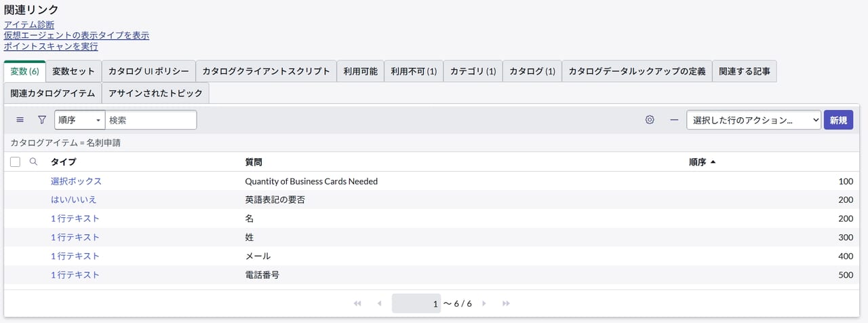The height and width of the screenshot is (323, 868).
Task: Open the 順序 search field dropdown
Action: (79, 120)
